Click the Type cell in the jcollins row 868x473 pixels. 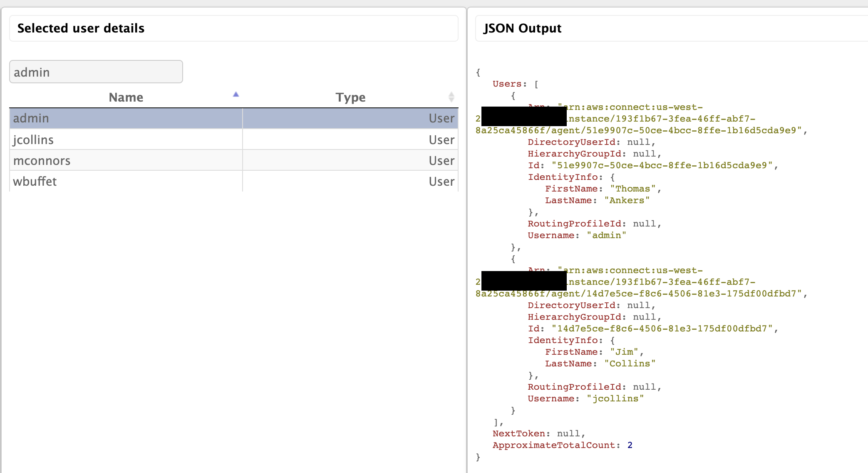pos(441,140)
